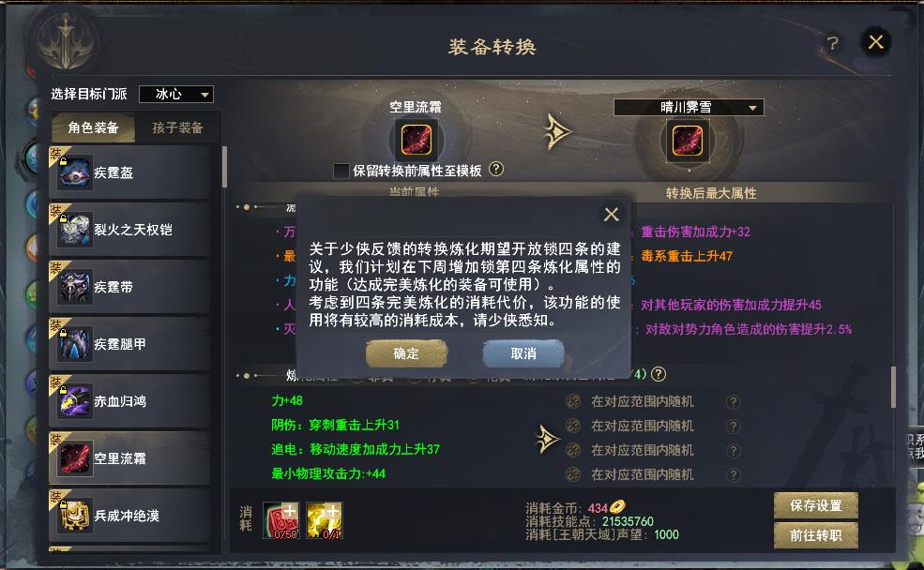Viewport: 924px width, 570px height.
Task: Close the notice popup dialog
Action: pos(611,215)
